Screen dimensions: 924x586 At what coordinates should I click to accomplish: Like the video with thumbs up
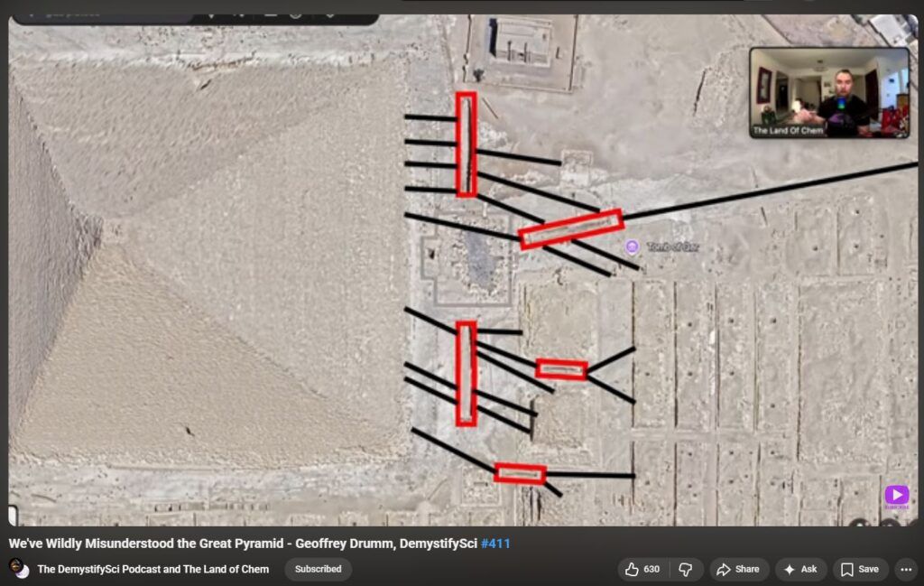(633, 570)
